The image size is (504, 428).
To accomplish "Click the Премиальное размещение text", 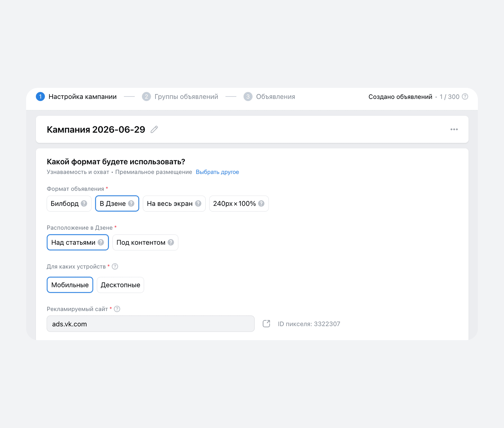I will 154,172.
